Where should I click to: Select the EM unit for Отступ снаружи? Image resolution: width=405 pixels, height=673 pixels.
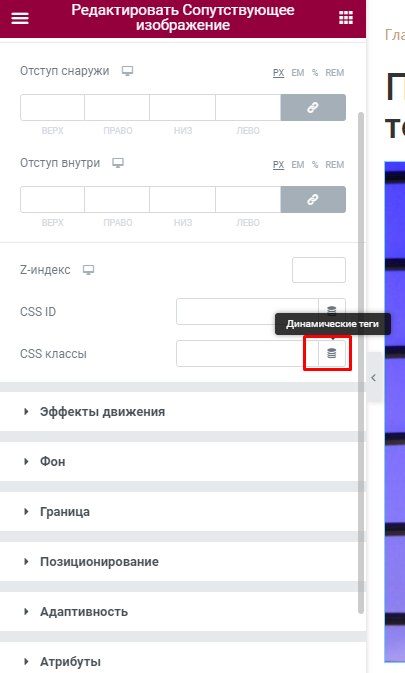[298, 73]
